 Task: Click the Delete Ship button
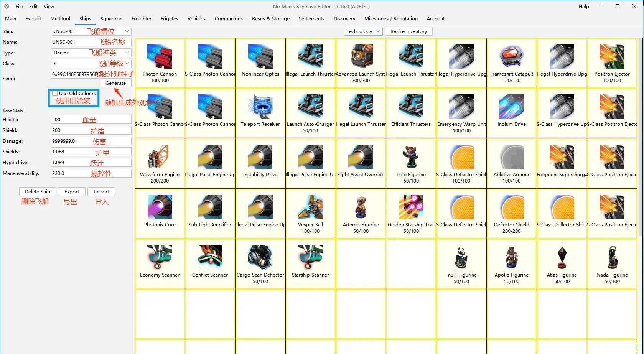(x=38, y=192)
